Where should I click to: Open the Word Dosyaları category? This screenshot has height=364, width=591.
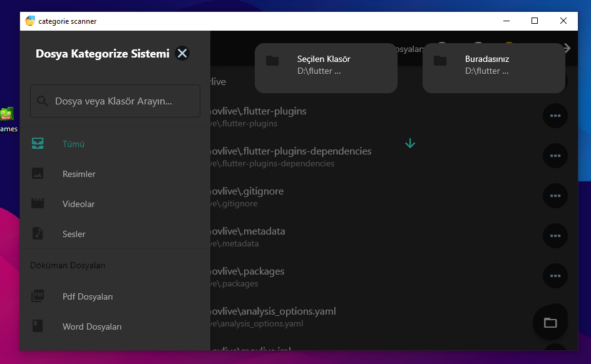coord(115,326)
